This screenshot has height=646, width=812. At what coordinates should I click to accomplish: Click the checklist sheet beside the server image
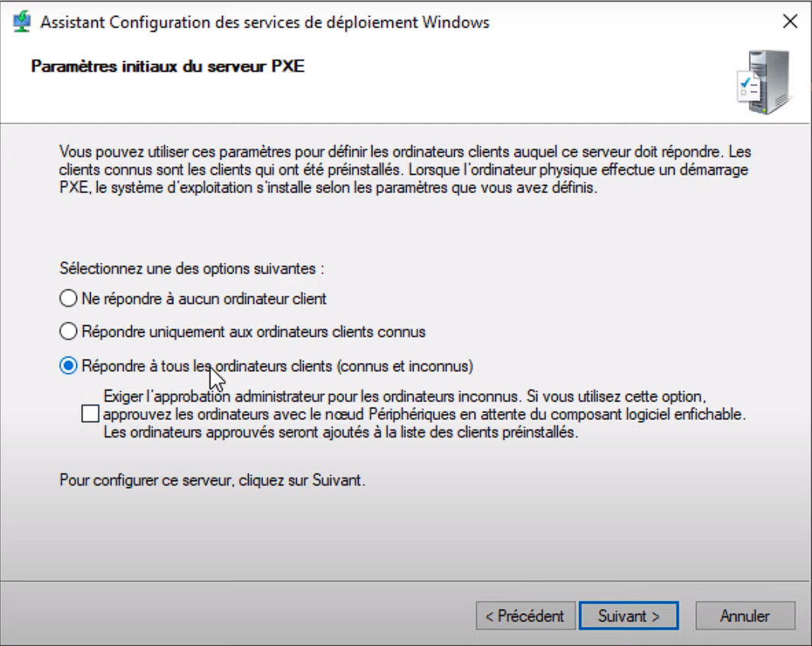point(748,87)
